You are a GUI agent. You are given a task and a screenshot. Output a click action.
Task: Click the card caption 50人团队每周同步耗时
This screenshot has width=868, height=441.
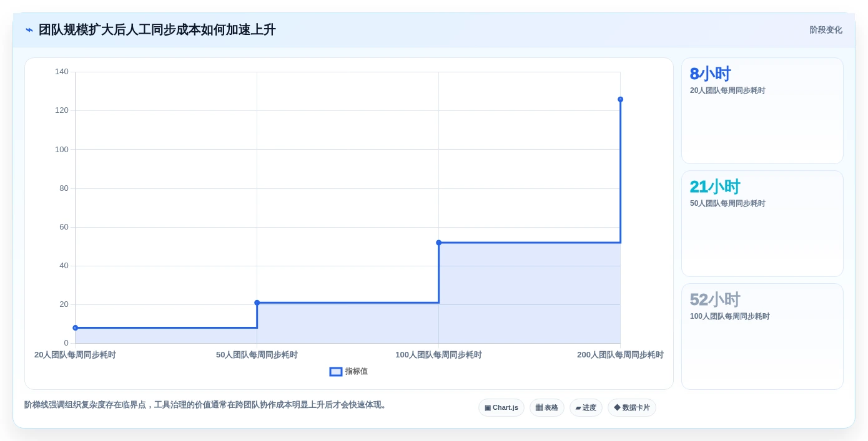point(727,203)
